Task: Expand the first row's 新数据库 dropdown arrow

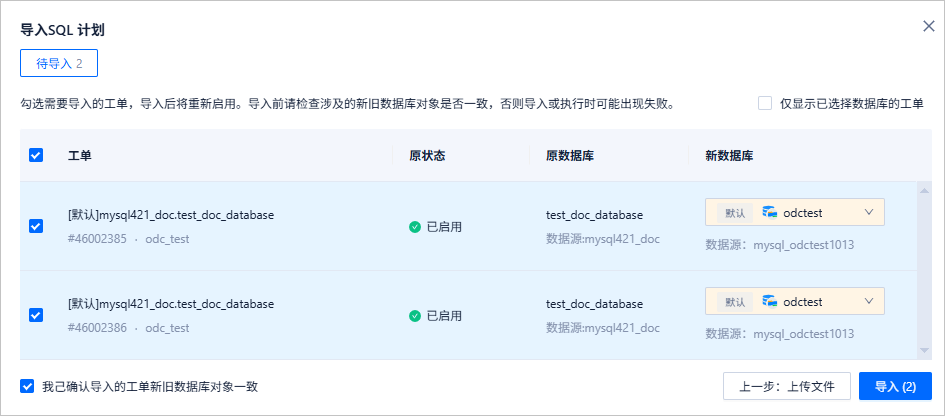Action: [869, 212]
